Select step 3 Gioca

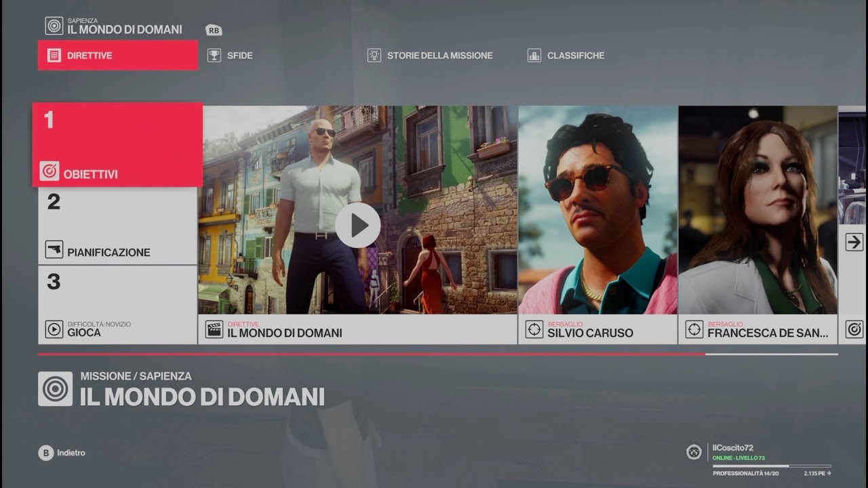click(118, 305)
